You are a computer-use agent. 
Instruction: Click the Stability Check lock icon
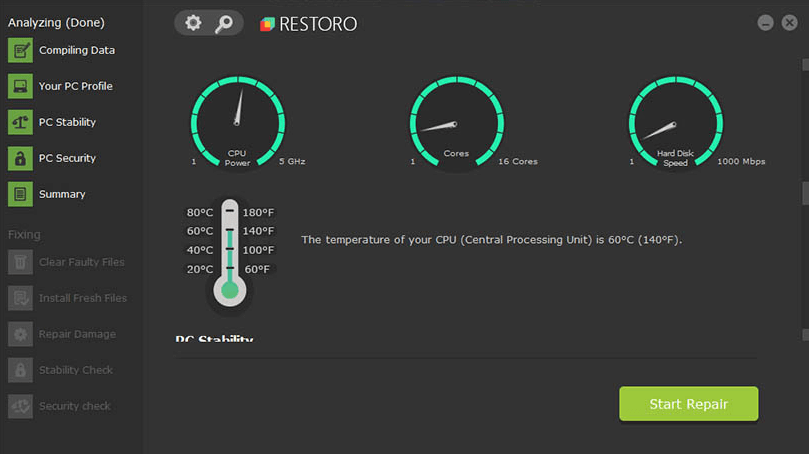(20, 370)
